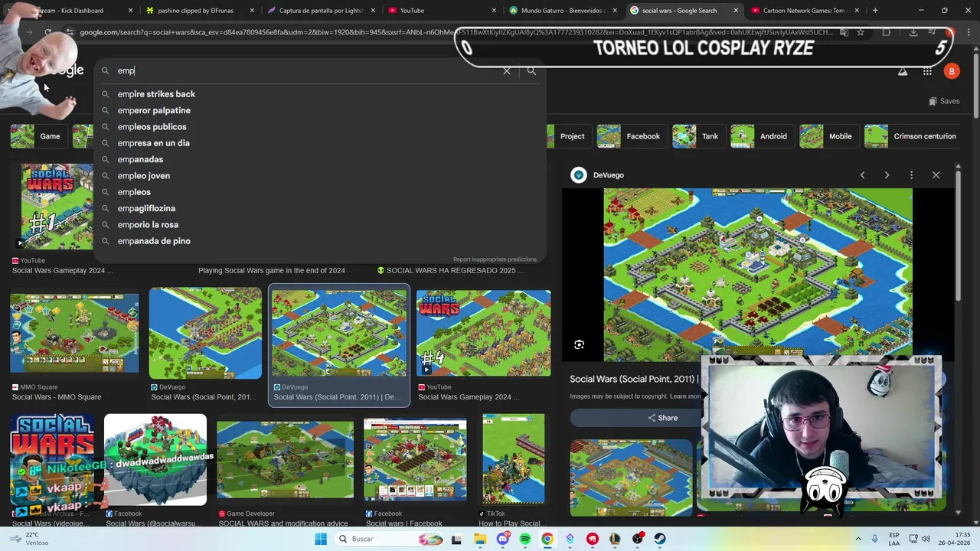Viewport: 980px width, 551px height.
Task: Filter images by Project chip
Action: pos(570,136)
